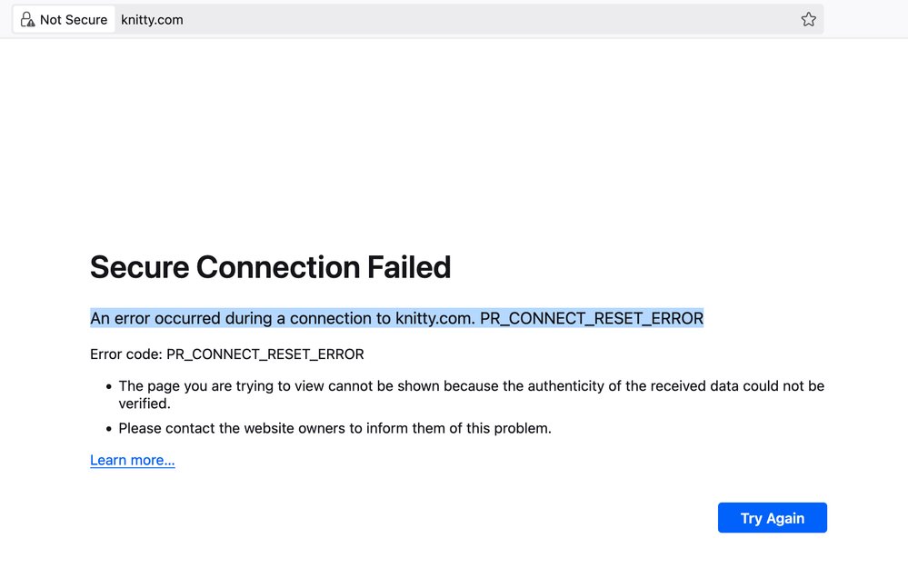Click the bullet about contacting website owners
This screenshot has height=588, width=908.
click(x=337, y=428)
